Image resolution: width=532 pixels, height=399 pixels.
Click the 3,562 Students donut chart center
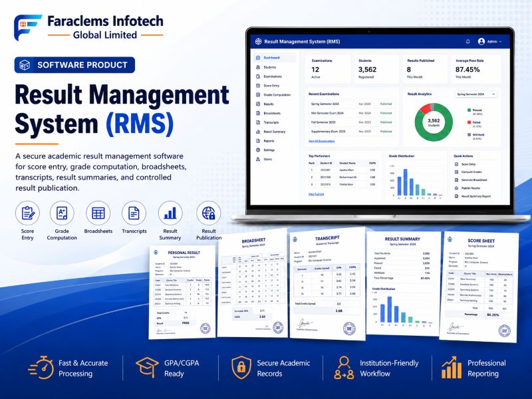coord(434,122)
